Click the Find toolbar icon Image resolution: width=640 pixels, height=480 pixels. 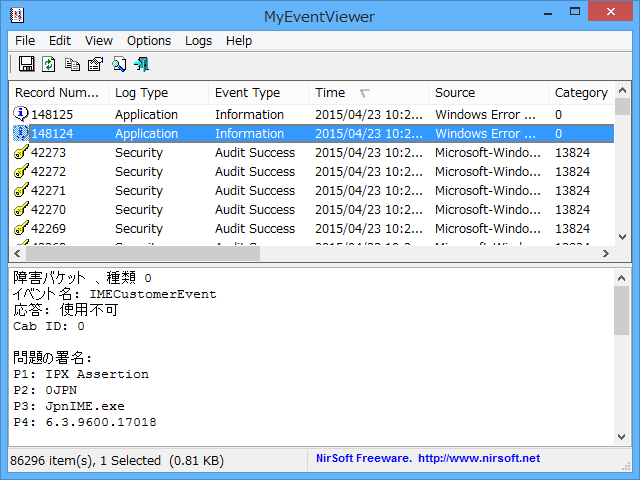coord(119,64)
